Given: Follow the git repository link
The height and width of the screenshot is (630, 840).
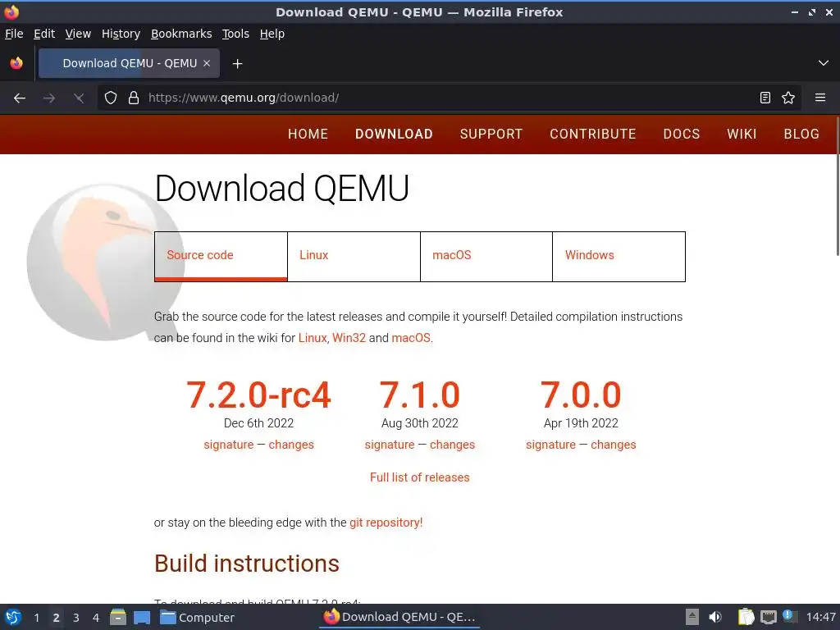Looking at the screenshot, I should (x=386, y=523).
